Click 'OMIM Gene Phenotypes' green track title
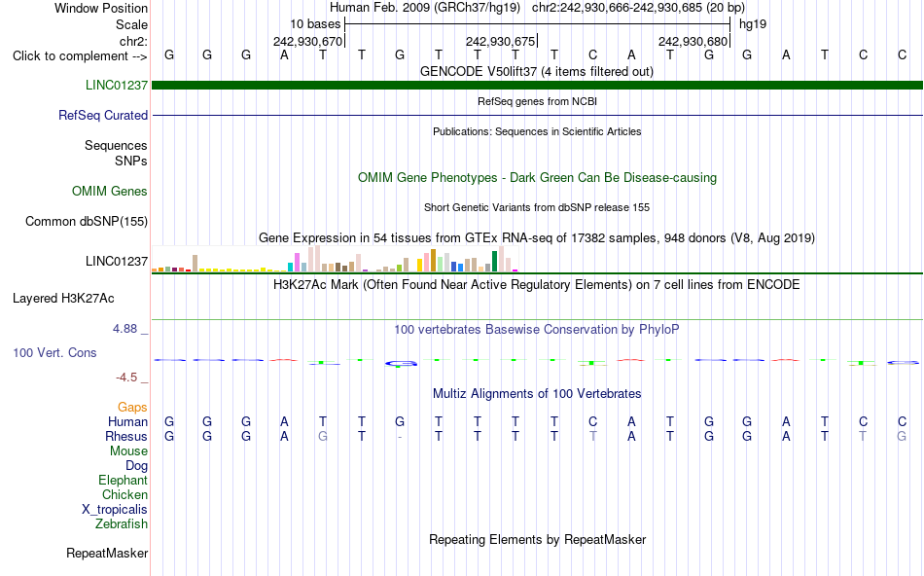Image resolution: width=924 pixels, height=576 pixels. (x=537, y=177)
